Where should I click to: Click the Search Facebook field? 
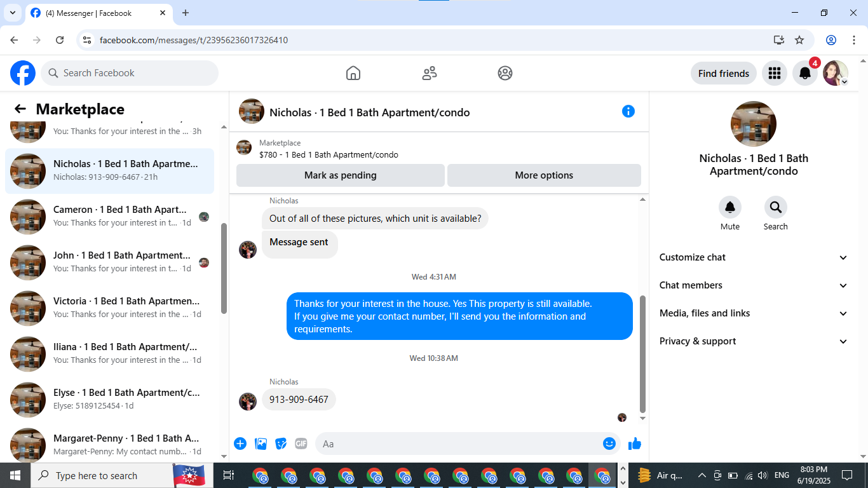(x=130, y=73)
